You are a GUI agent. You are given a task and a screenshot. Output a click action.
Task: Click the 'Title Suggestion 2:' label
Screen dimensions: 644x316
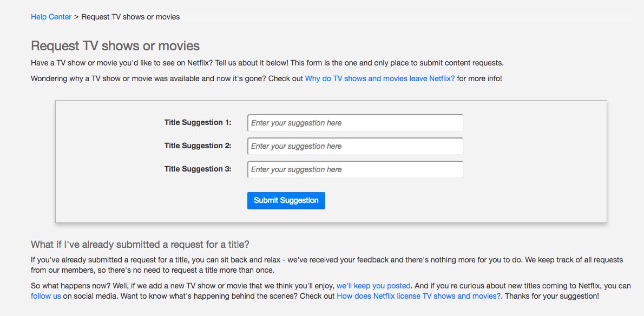[198, 146]
